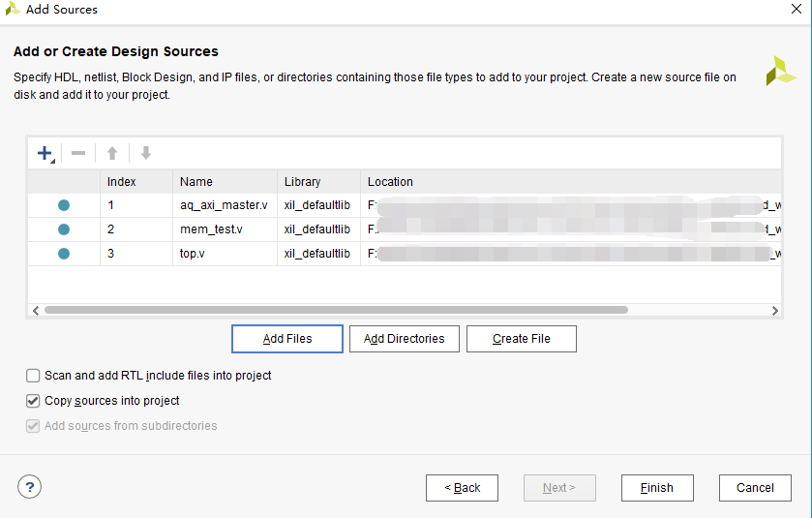Click the move down arrow icon

tap(146, 153)
